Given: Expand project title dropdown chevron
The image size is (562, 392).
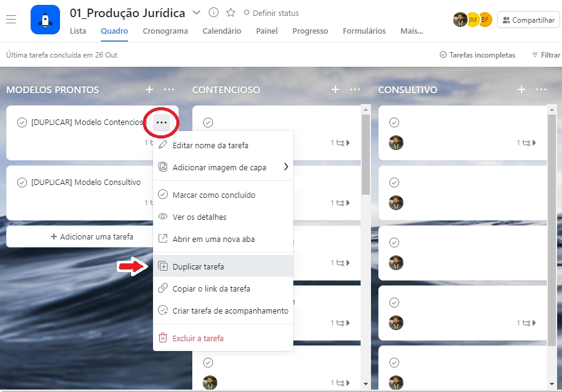Looking at the screenshot, I should (197, 12).
